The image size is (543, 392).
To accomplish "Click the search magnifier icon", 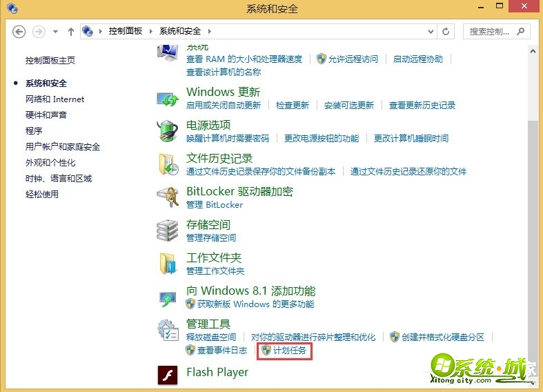I will tap(520, 32).
